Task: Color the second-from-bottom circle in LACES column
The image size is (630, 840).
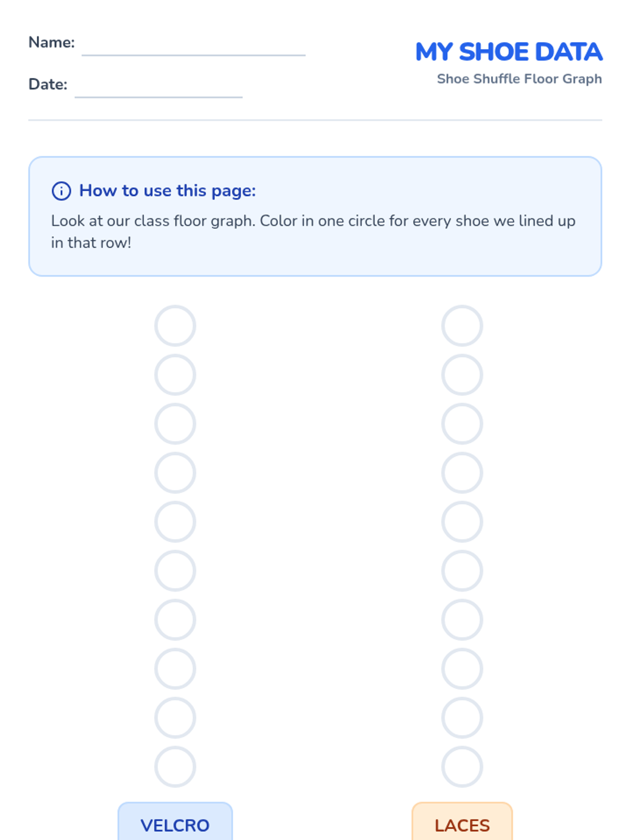Action: [x=462, y=718]
